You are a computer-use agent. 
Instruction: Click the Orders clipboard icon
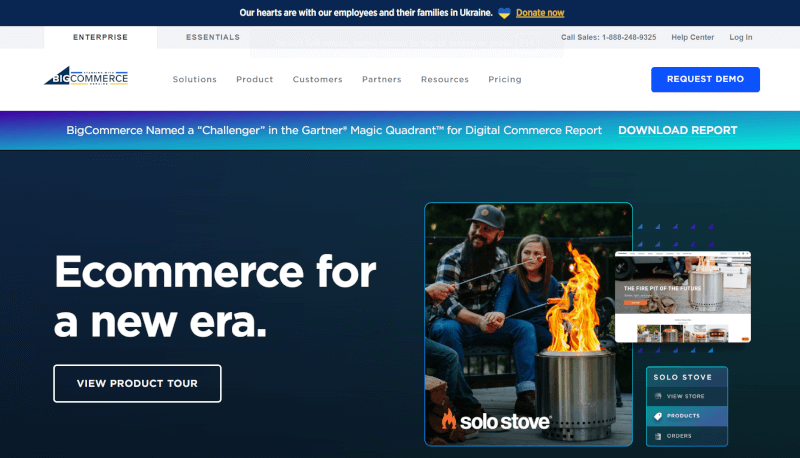658,436
